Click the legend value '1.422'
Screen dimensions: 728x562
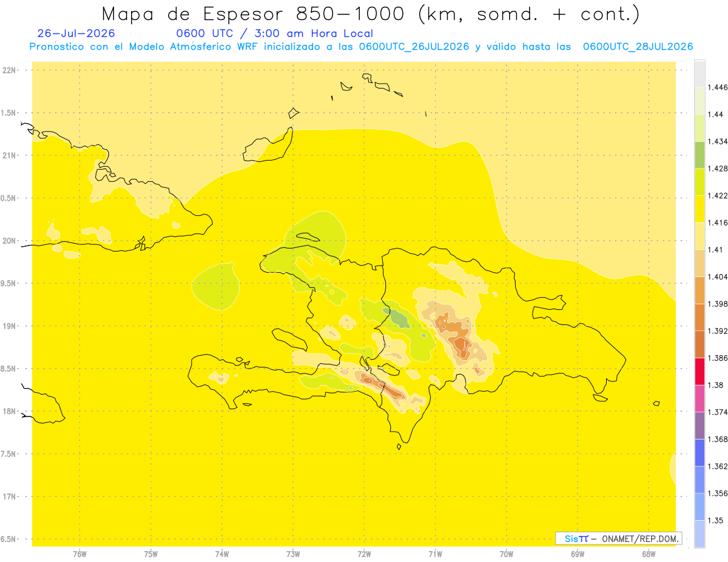pyautogui.click(x=718, y=196)
